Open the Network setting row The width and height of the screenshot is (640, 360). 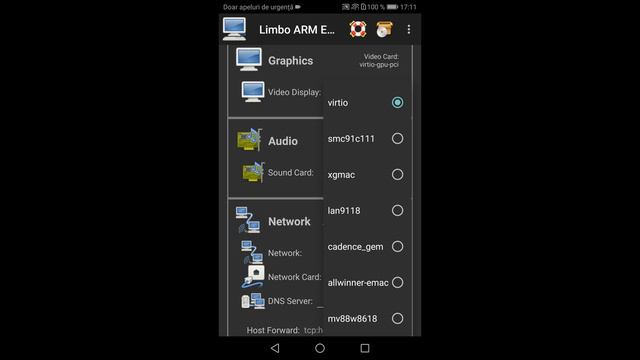pos(285,253)
